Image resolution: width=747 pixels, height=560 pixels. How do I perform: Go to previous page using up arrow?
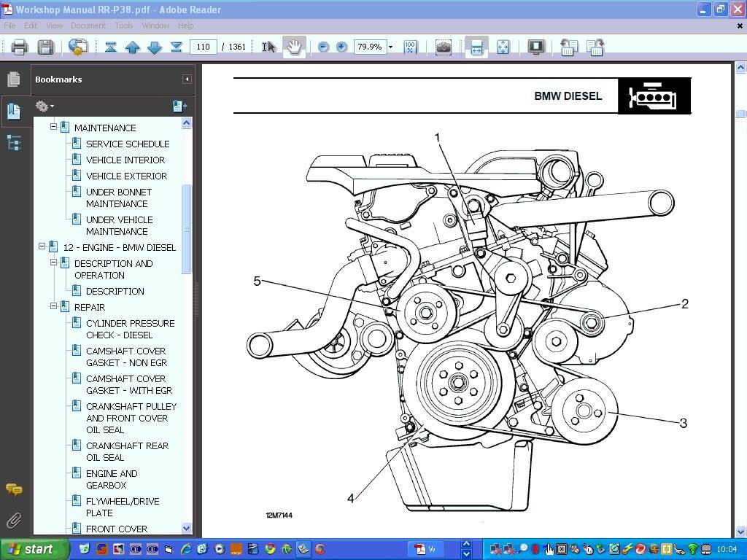tap(133, 47)
